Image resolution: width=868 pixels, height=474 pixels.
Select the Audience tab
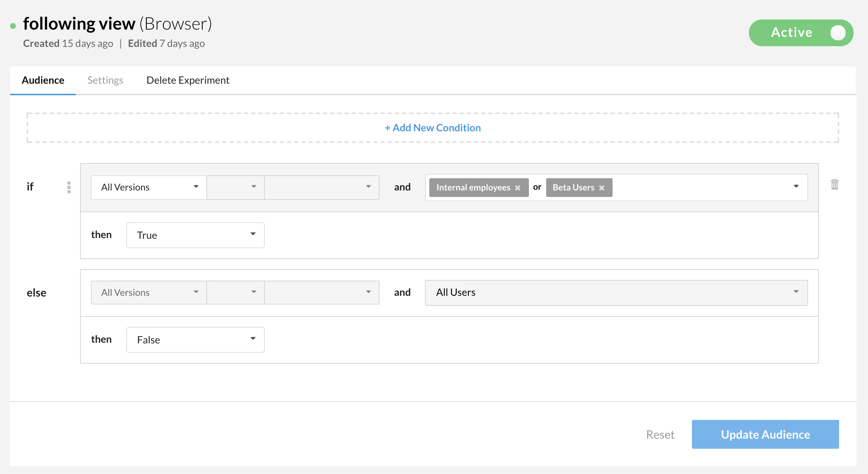[43, 80]
